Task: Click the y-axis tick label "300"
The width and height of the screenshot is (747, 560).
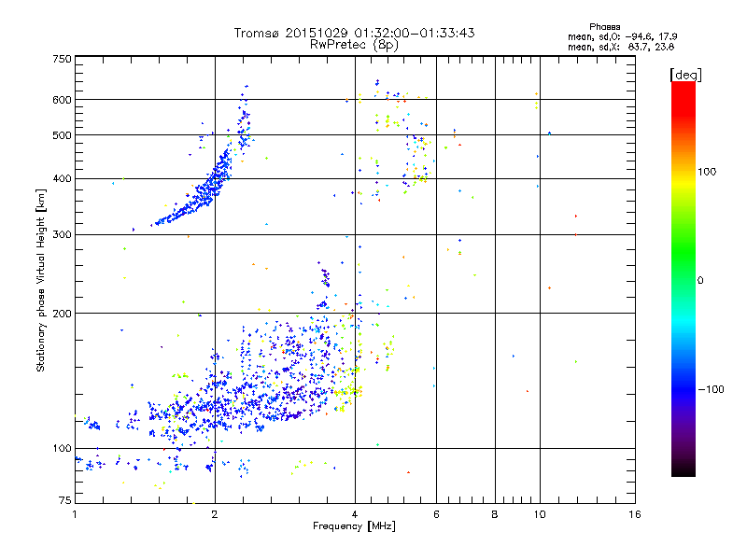Action: (x=62, y=235)
